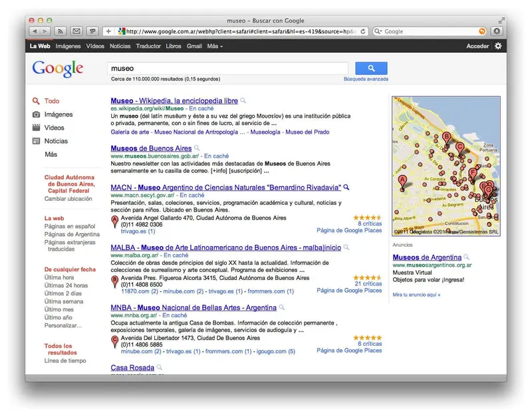The width and height of the screenshot is (532, 417).
Task: Click the orange snapback icon in Safari search
Action: [481, 31]
